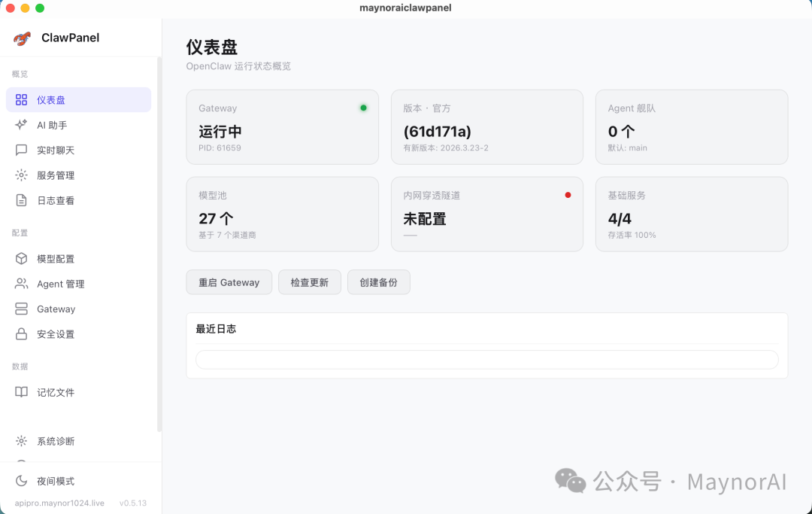The width and height of the screenshot is (812, 514).
Task: Click the 概览 section label
Action: 20,74
